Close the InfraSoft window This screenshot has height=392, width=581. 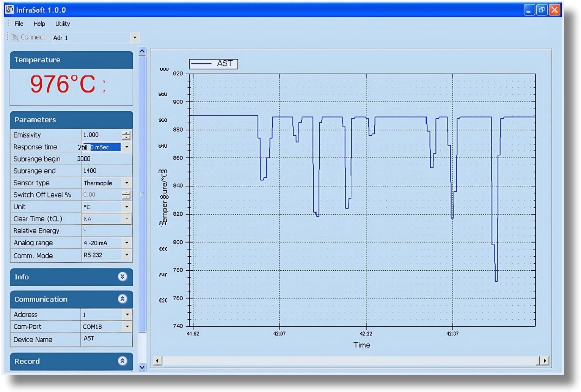pos(554,10)
